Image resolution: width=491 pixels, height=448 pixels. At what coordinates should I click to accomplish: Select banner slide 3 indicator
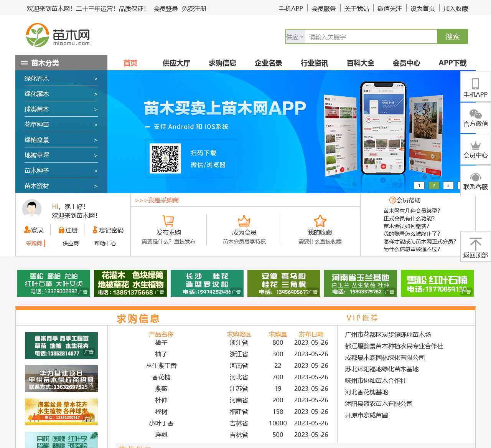(448, 185)
